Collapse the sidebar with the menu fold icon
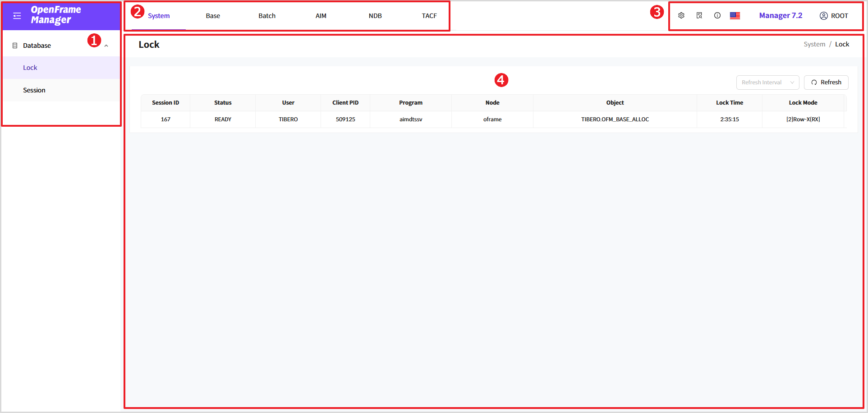Viewport: 868px width, 413px height. pyautogui.click(x=17, y=16)
